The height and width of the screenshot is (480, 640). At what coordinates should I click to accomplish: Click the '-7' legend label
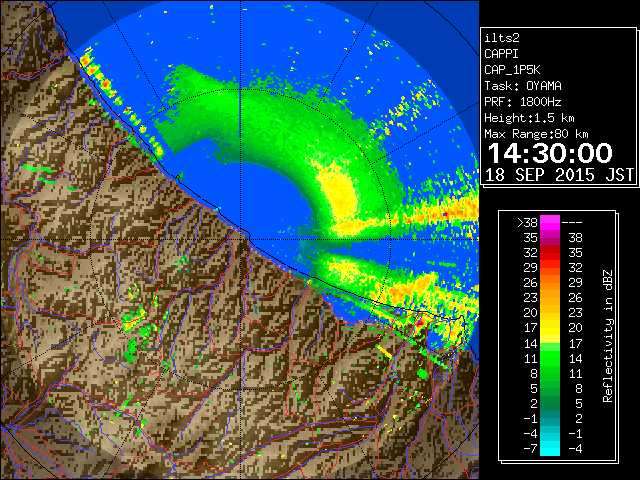coord(530,448)
